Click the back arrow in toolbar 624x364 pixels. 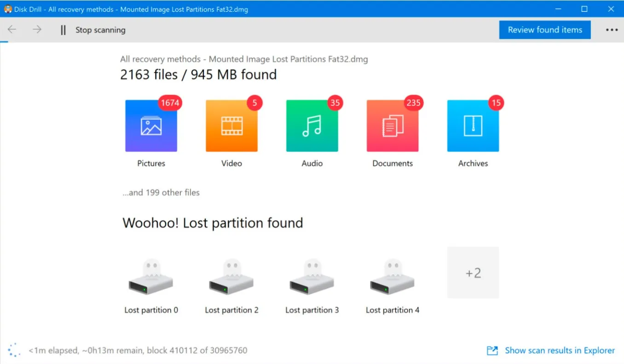click(12, 29)
